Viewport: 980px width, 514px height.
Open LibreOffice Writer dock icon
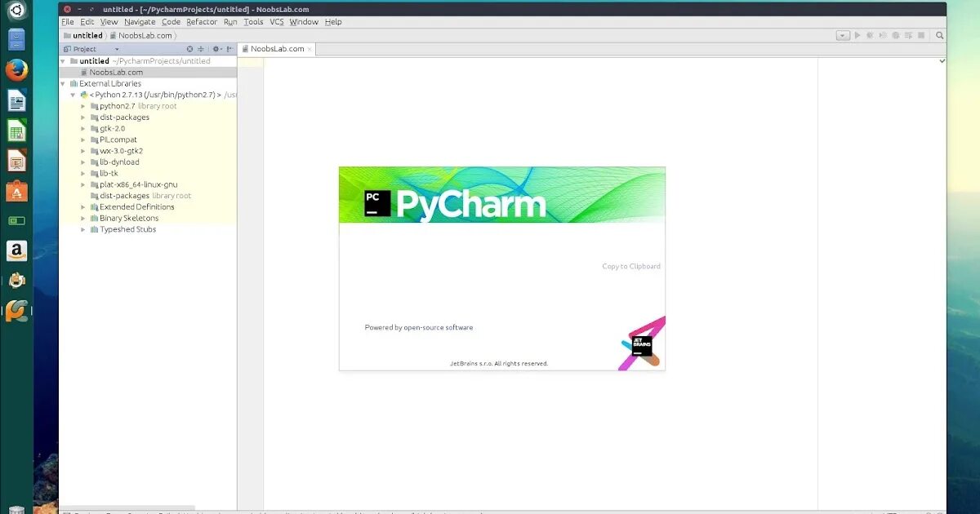[x=16, y=100]
